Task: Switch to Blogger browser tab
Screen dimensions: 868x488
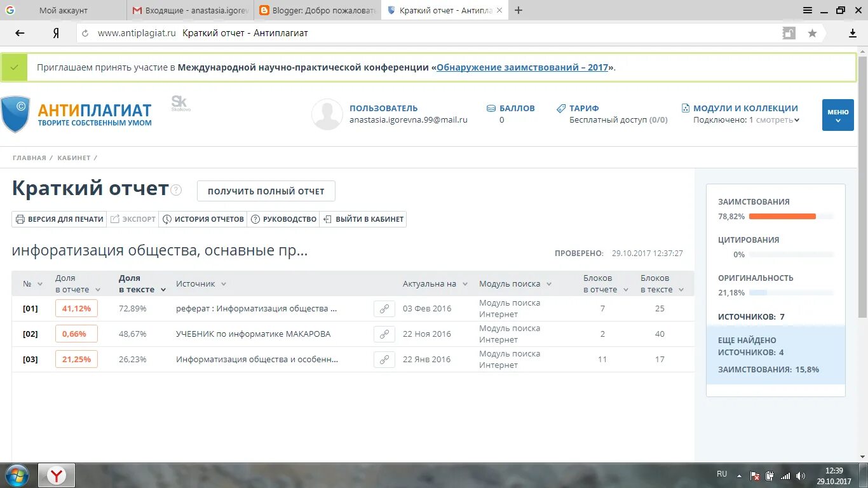Action: point(317,10)
